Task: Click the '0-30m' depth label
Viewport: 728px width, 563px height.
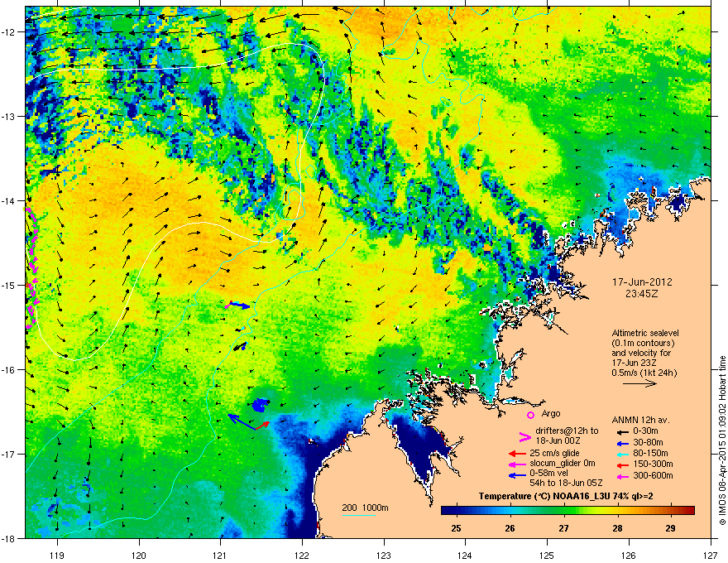Action: coord(645,431)
